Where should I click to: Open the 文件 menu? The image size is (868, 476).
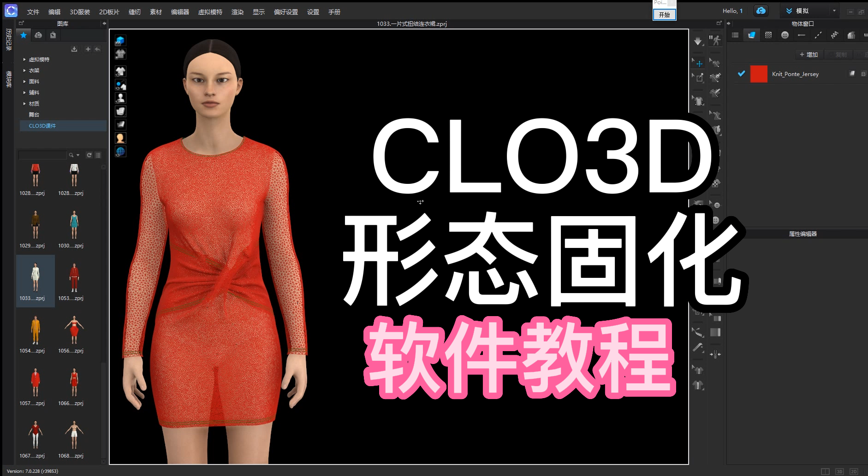coord(33,12)
